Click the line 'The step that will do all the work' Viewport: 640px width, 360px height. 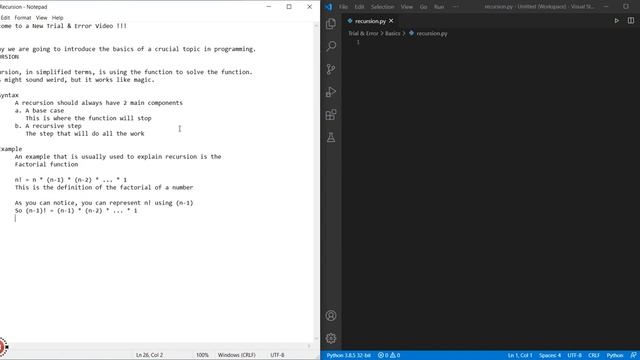click(x=84, y=134)
